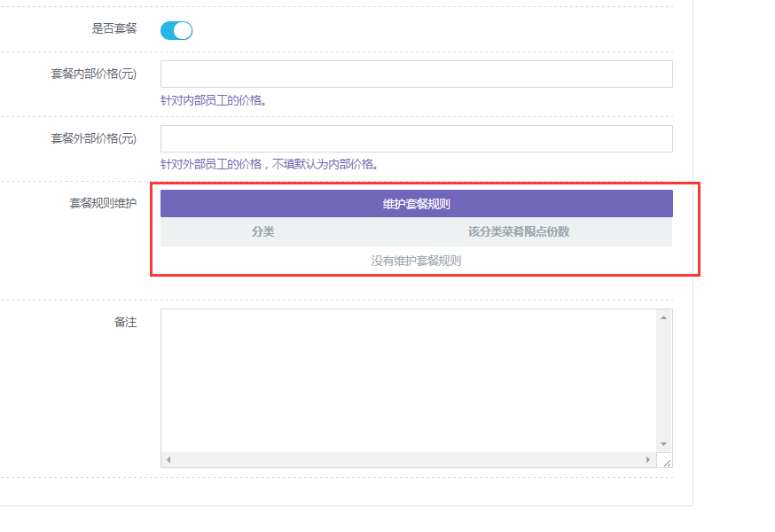Screen dimensions: 775x532
Task: Click the 套餐内部价格(元) input field
Action: [416, 74]
